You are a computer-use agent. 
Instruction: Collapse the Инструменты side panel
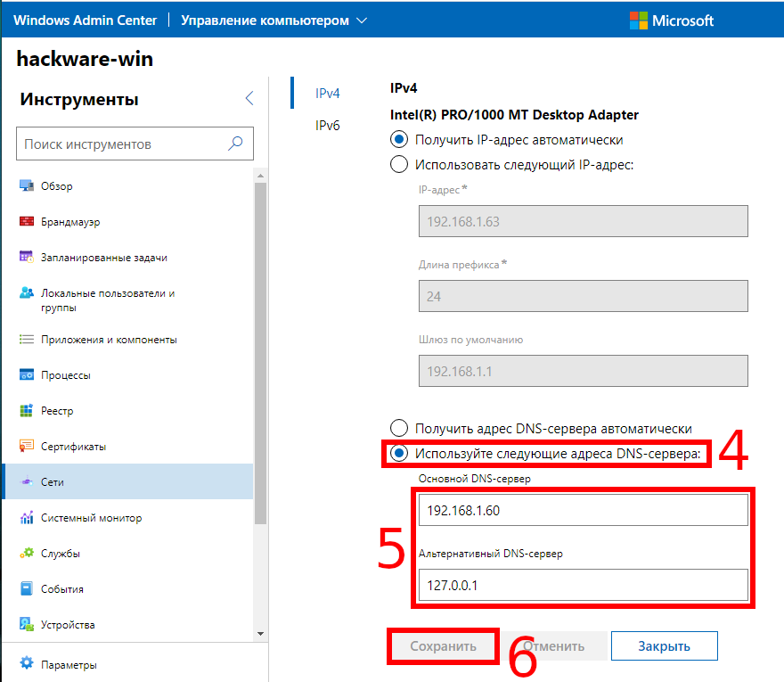(249, 99)
